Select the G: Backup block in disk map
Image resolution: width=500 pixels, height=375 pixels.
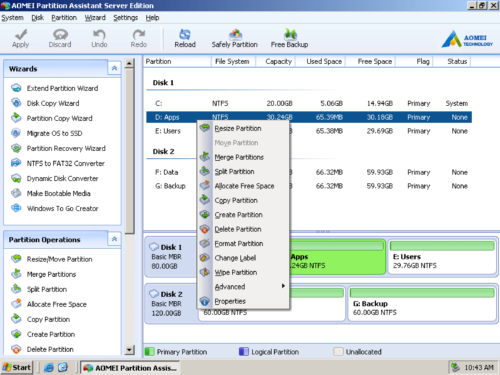tap(422, 304)
